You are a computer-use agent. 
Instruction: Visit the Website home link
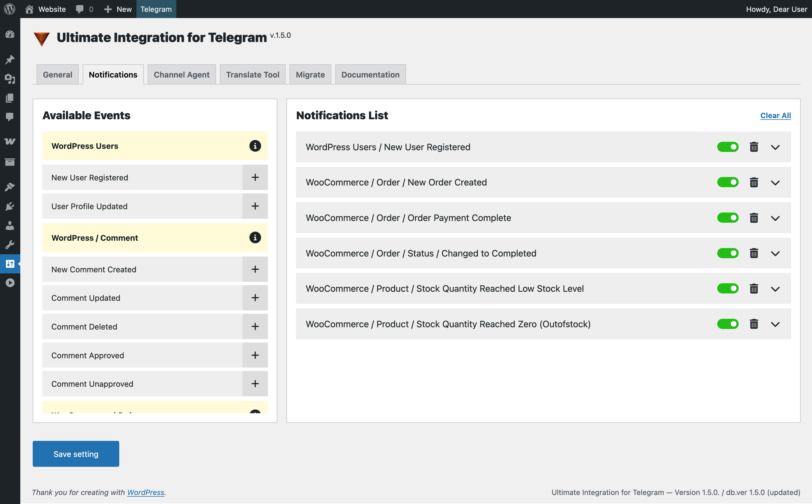tap(46, 9)
